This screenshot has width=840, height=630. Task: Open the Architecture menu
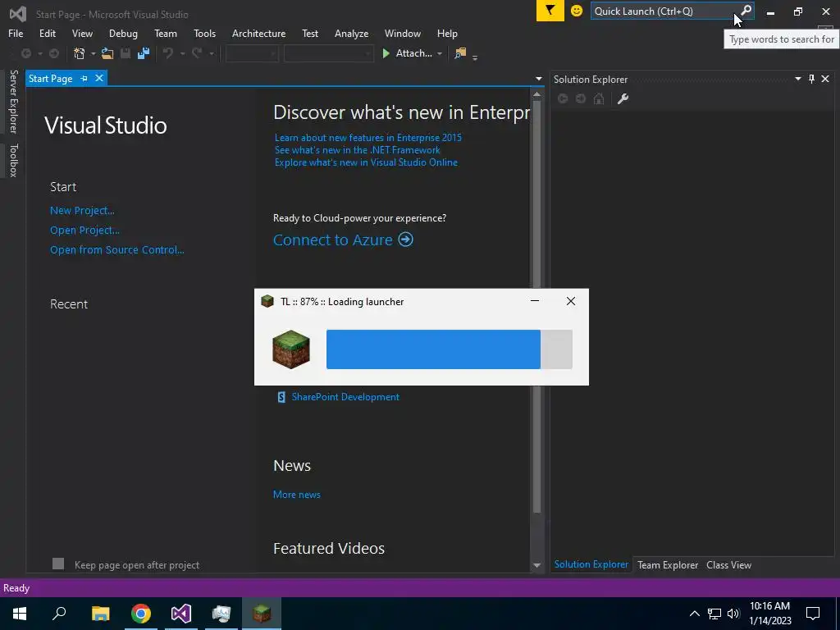point(258,33)
